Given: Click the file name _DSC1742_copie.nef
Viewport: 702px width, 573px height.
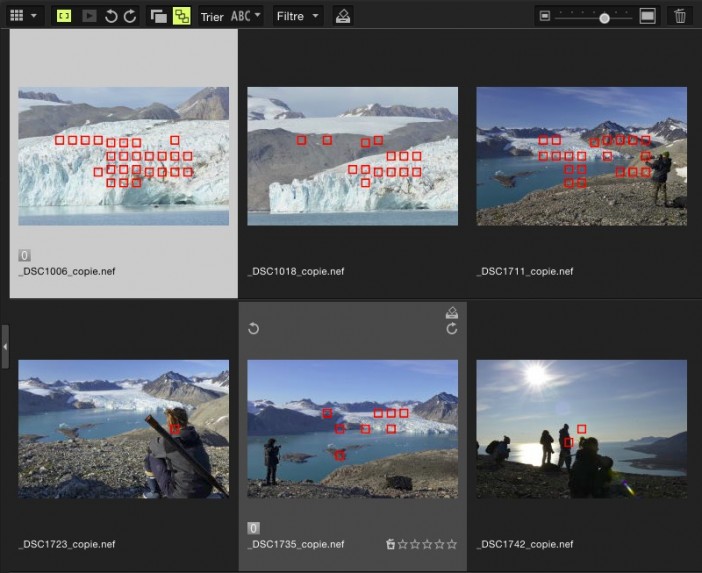Looking at the screenshot, I should pyautogui.click(x=525, y=544).
